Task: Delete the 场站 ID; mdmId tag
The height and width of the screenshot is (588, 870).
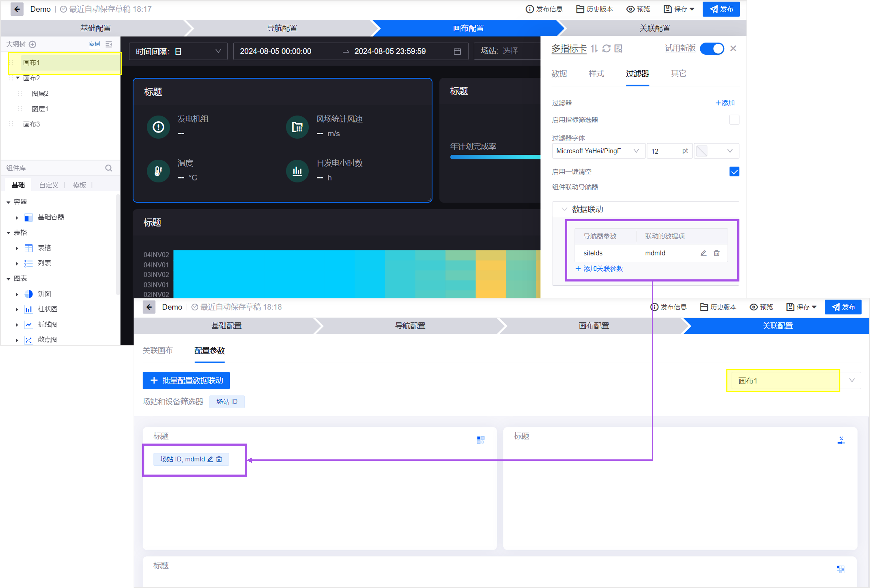Action: point(219,459)
